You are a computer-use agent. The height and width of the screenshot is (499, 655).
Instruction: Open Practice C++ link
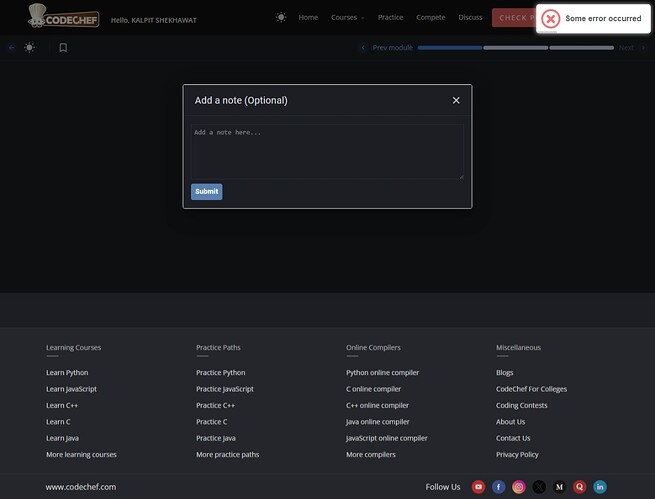click(216, 405)
